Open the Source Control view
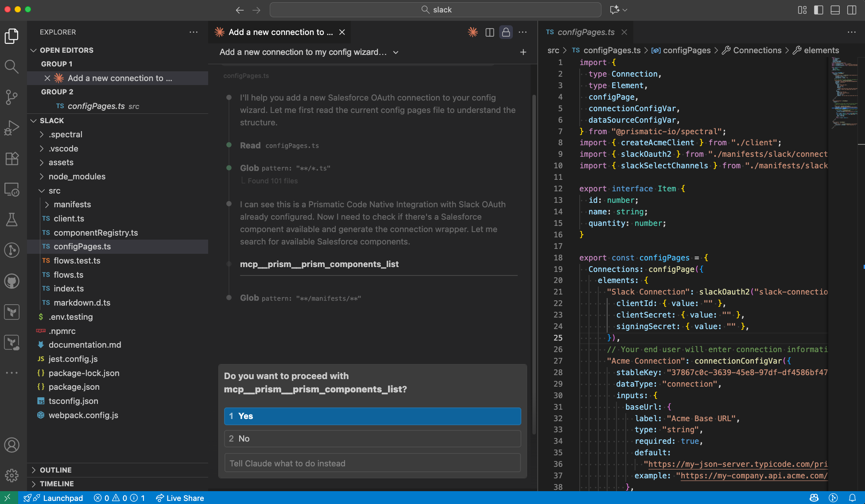The height and width of the screenshot is (504, 865). pyautogui.click(x=12, y=97)
